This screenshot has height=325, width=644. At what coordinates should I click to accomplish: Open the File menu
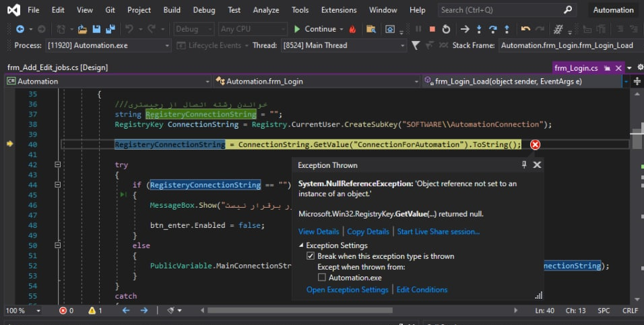(x=33, y=10)
